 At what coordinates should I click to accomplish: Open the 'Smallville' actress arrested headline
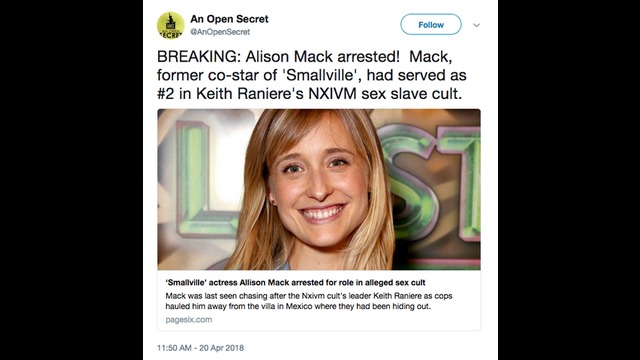[x=296, y=282]
